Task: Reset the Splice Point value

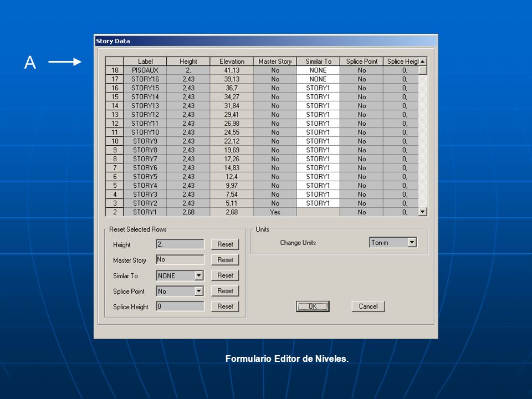Action: click(226, 291)
